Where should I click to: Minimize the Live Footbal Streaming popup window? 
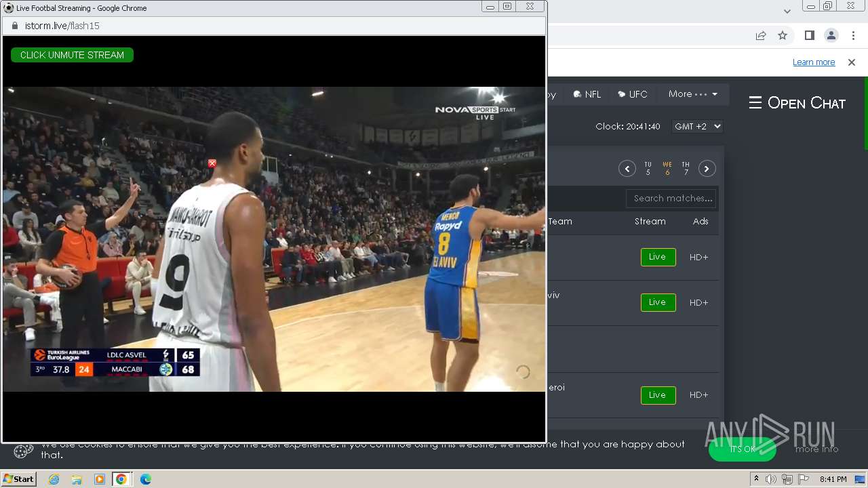[490, 7]
